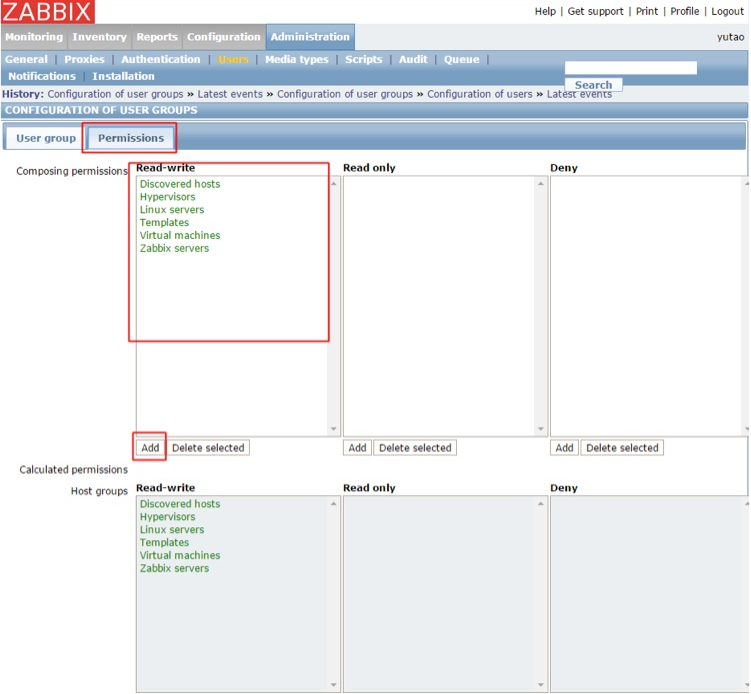Viewport: 751px width, 694px height.
Task: Go to the Audit submenu
Action: click(x=413, y=59)
